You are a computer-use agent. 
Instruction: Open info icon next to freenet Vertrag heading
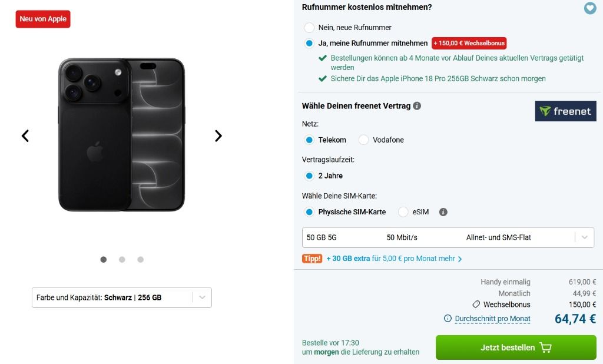(x=417, y=106)
